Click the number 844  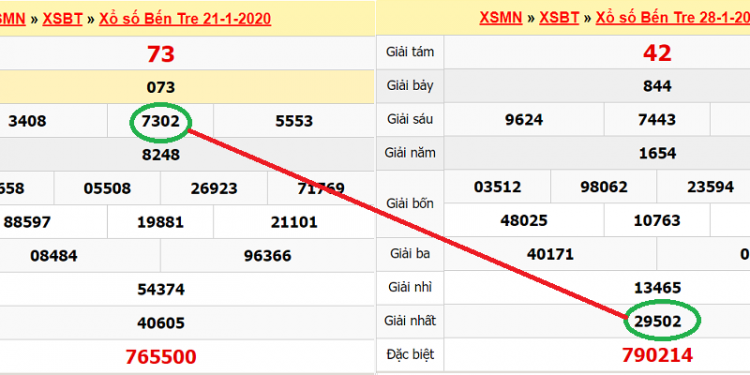(x=657, y=86)
